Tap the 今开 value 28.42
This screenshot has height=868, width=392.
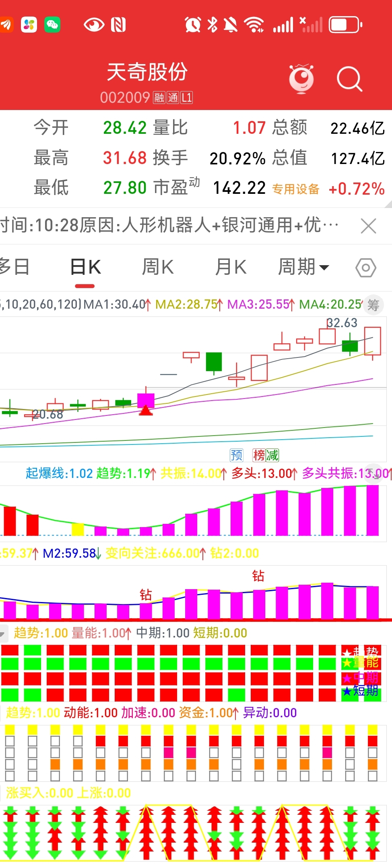click(125, 128)
